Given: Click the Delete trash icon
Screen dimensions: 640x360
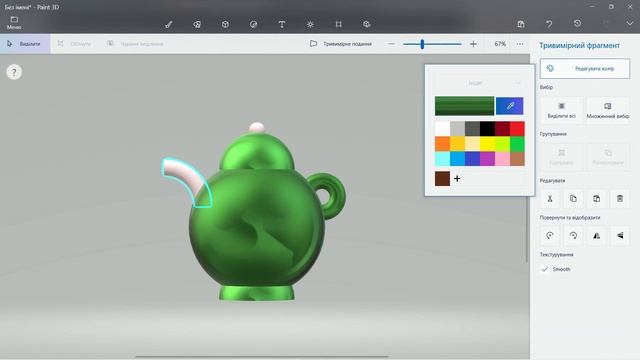Looking at the screenshot, I should (x=620, y=199).
